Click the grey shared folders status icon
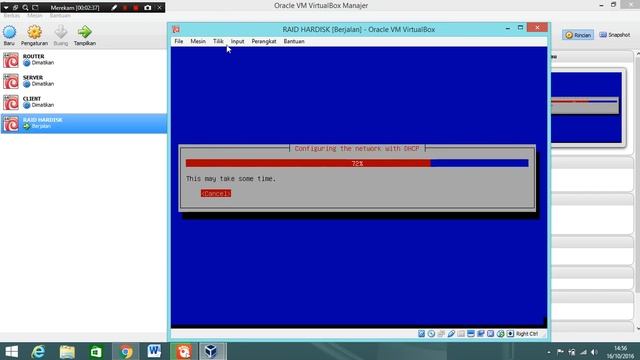 pos(461,334)
